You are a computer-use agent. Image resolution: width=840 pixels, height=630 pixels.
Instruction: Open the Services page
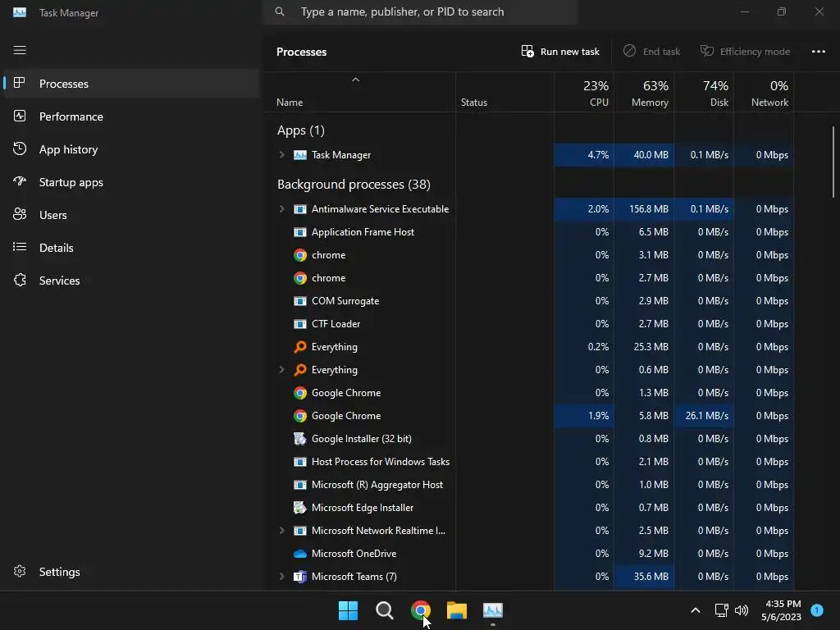(130, 281)
